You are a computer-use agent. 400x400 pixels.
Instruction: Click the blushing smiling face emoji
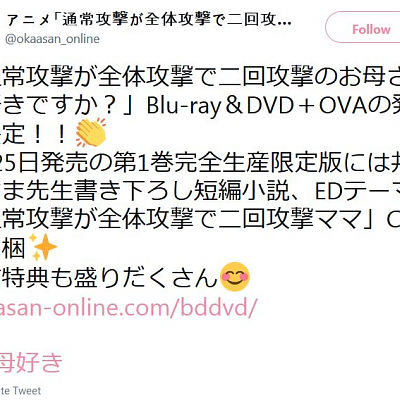pos(235,276)
